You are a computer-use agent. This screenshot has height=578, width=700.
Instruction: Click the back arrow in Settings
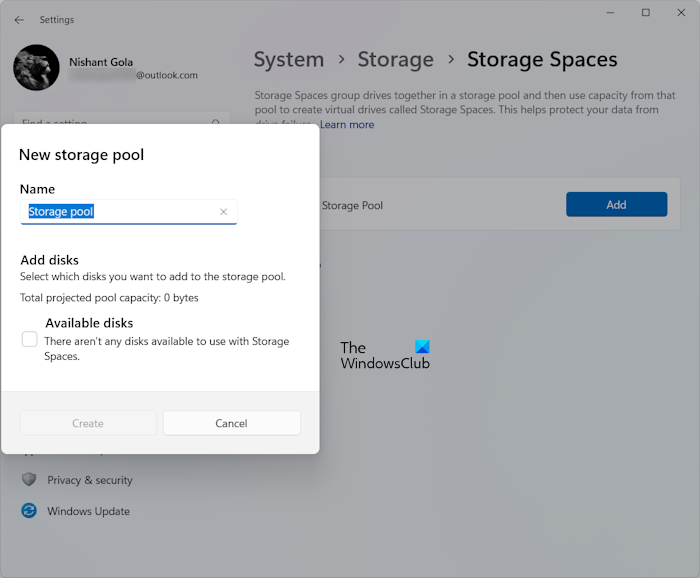tap(19, 20)
